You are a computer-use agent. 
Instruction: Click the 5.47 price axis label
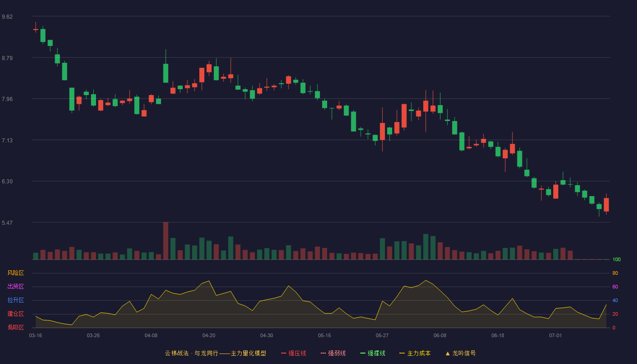coord(7,223)
